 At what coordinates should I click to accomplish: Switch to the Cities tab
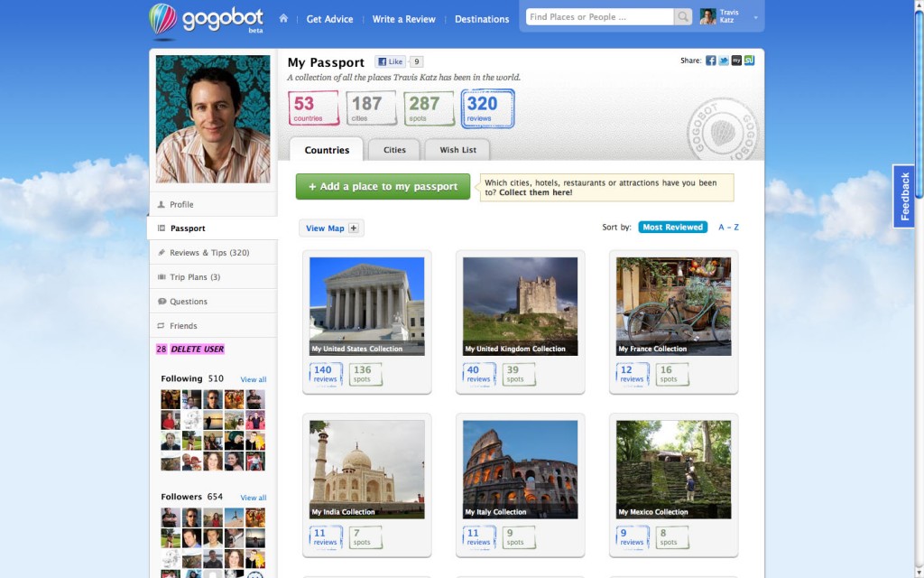point(394,150)
